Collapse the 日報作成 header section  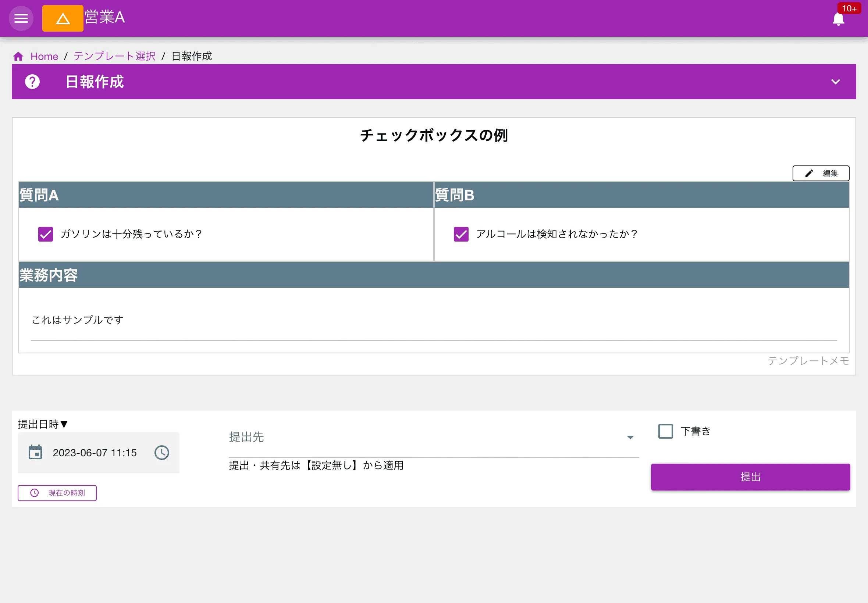tap(836, 82)
